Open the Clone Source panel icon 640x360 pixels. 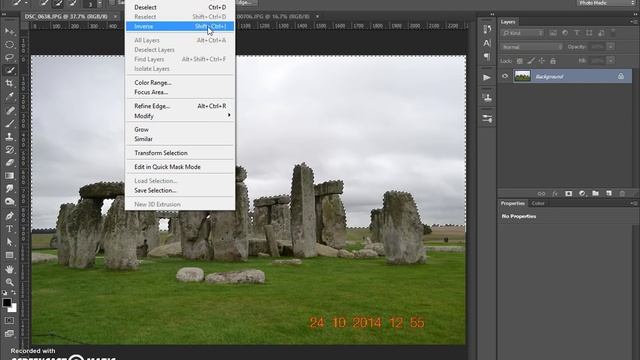coord(487,98)
